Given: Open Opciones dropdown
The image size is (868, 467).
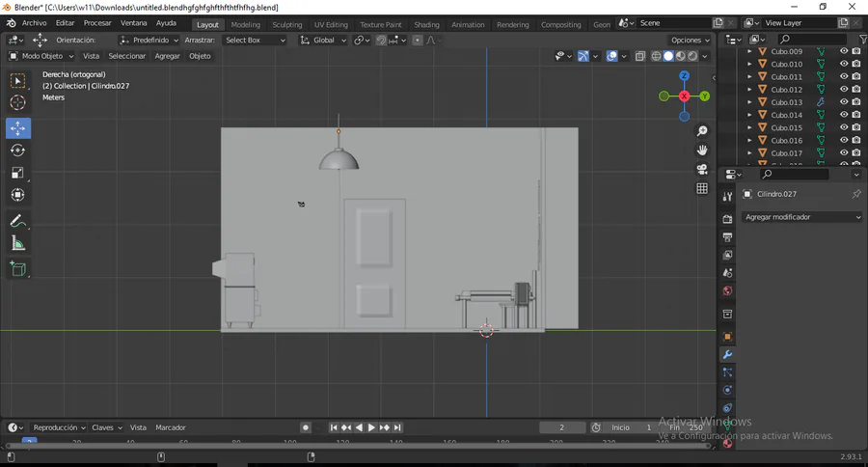Looking at the screenshot, I should pyautogui.click(x=690, y=40).
